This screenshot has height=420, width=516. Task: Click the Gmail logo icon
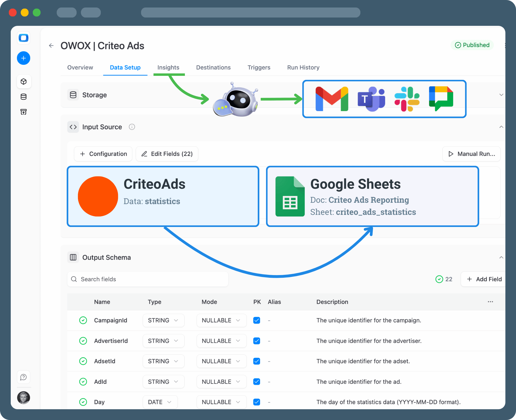click(x=332, y=99)
